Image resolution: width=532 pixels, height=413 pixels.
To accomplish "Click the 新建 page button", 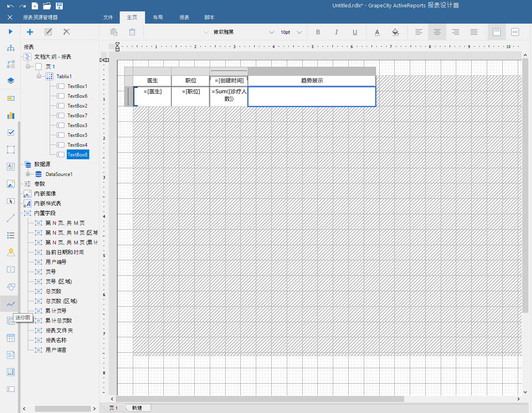I will pos(137,408).
